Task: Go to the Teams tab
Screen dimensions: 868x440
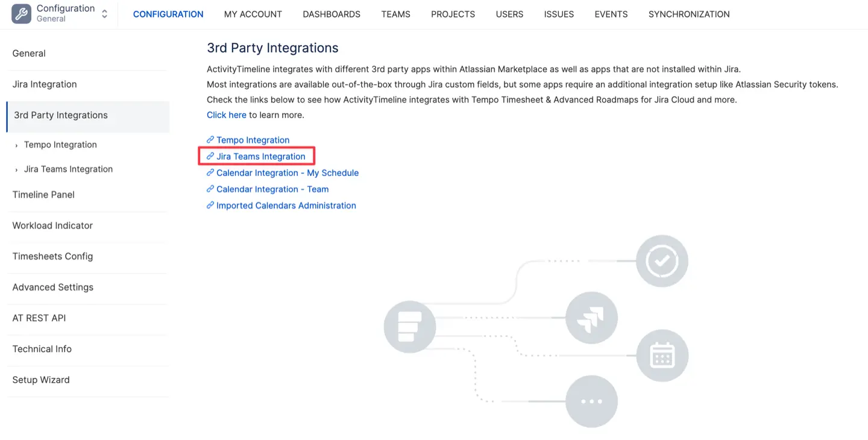Action: click(x=395, y=14)
